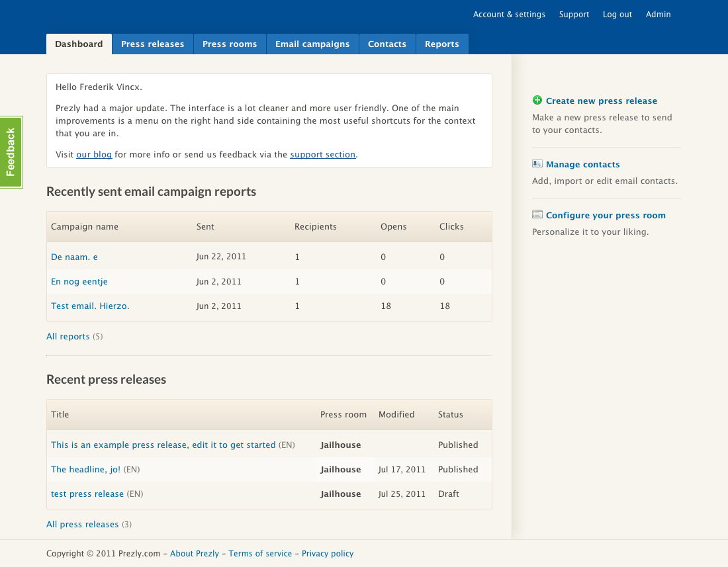Click the Sent column header
Viewport: 728px width, 567px height.
[205, 226]
